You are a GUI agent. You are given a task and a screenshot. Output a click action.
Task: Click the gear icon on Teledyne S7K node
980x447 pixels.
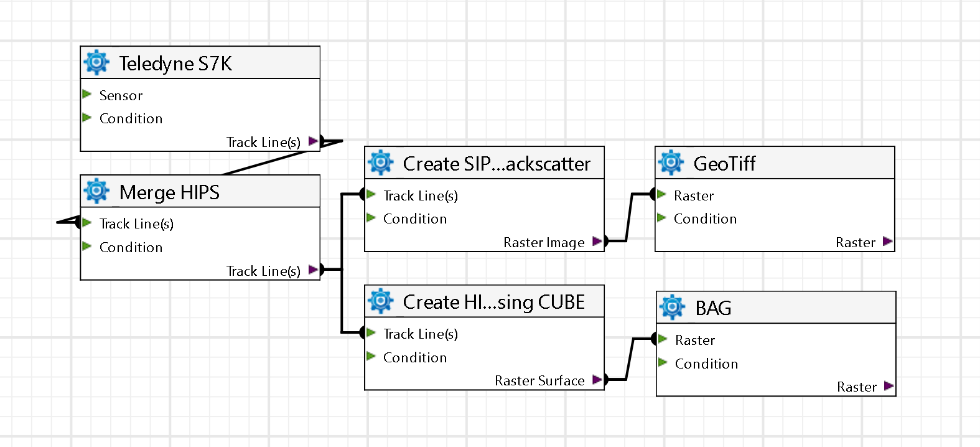click(x=96, y=63)
